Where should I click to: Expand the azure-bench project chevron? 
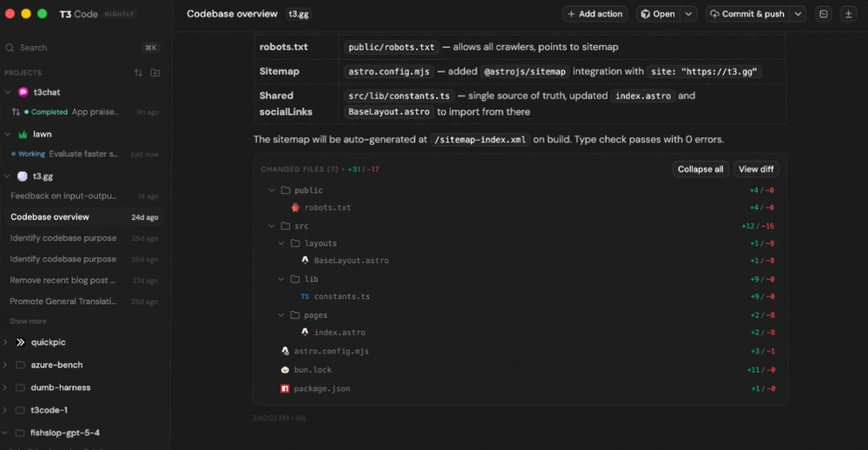click(x=5, y=365)
